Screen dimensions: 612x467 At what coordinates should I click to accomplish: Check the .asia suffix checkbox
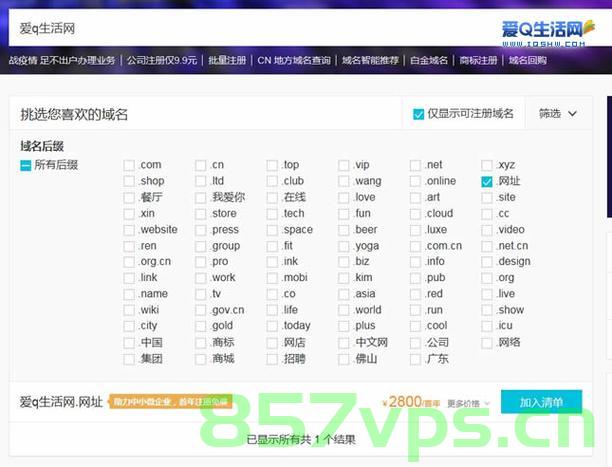click(x=343, y=294)
